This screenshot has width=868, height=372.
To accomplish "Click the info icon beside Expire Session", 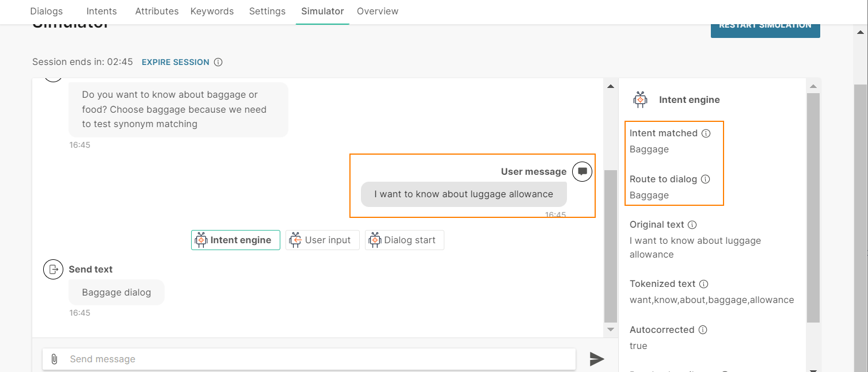I will [218, 62].
